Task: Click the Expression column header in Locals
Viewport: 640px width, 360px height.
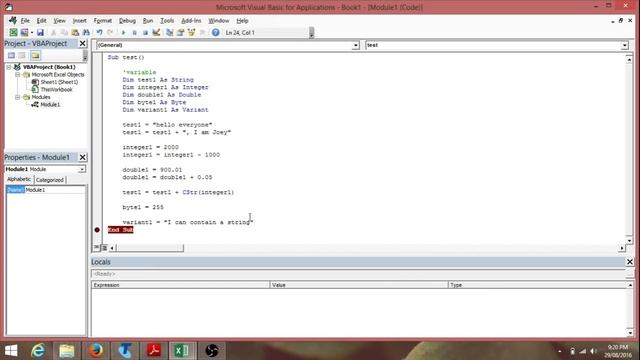Action: pyautogui.click(x=180, y=285)
